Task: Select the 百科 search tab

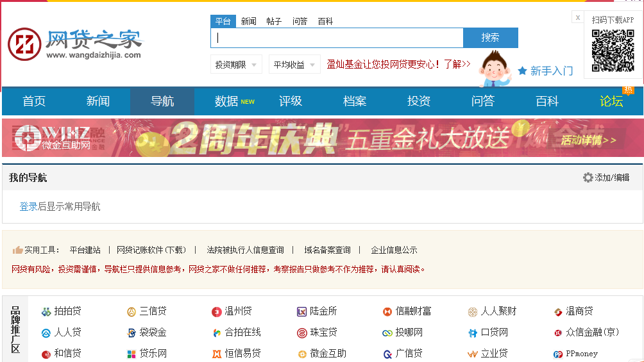Action: coord(325,21)
